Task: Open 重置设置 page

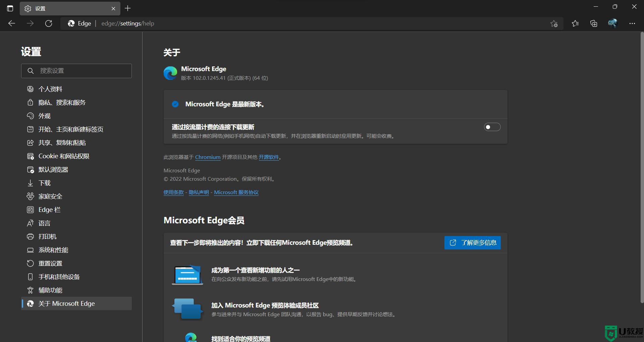Action: [76, 263]
